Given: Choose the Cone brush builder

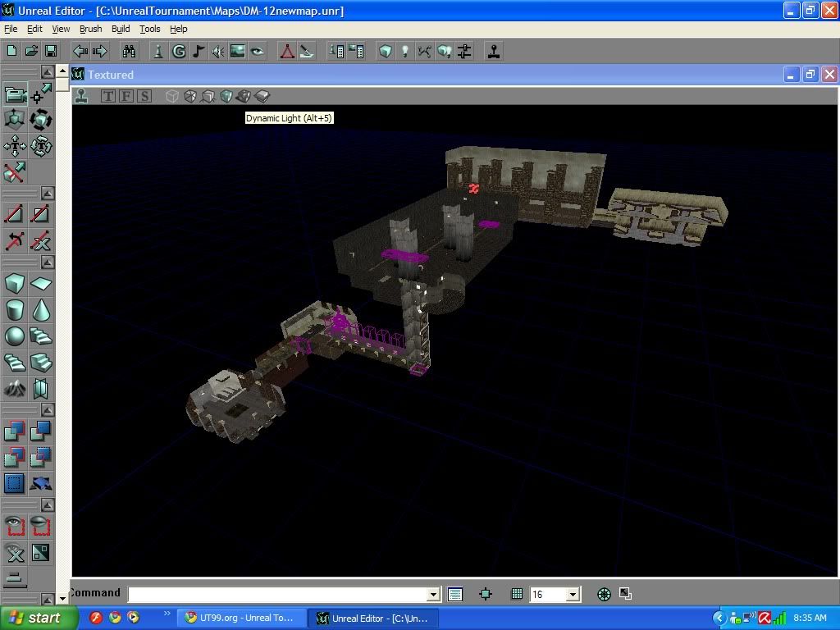Looking at the screenshot, I should click(x=41, y=309).
